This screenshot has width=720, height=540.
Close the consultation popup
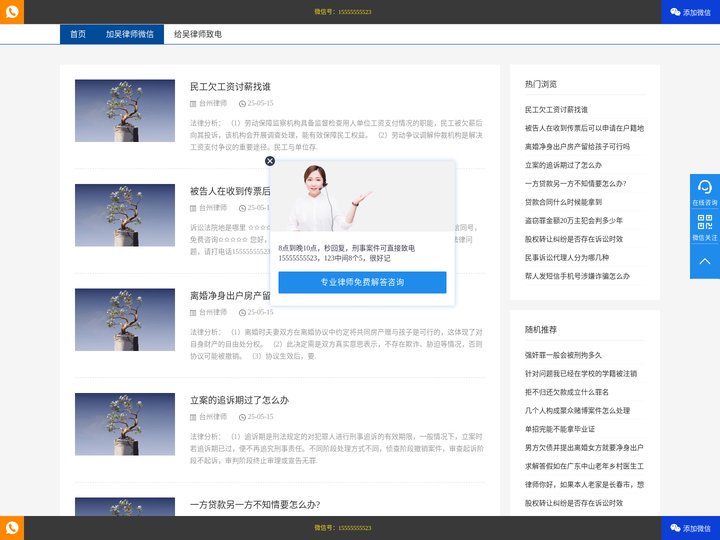coord(270,161)
